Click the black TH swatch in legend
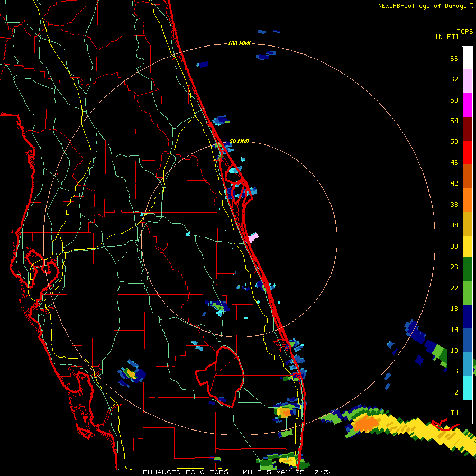The height and width of the screenshot is (476, 476). (467, 411)
